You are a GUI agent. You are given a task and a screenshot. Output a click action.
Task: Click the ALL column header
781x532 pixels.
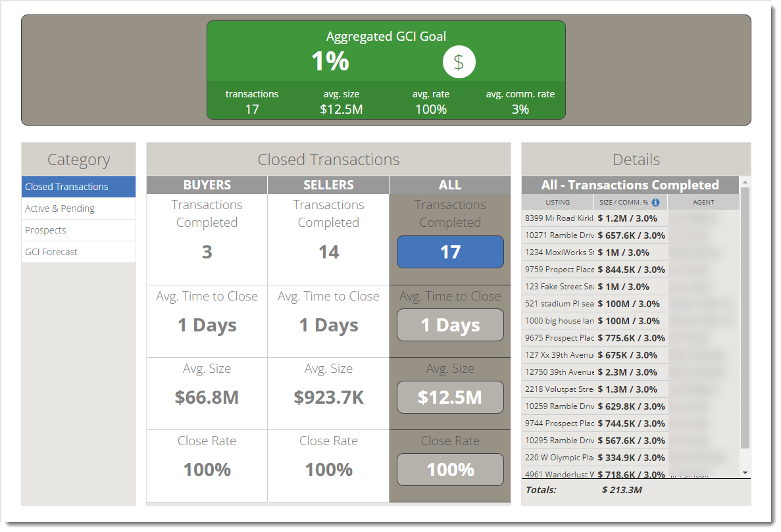pyautogui.click(x=450, y=185)
